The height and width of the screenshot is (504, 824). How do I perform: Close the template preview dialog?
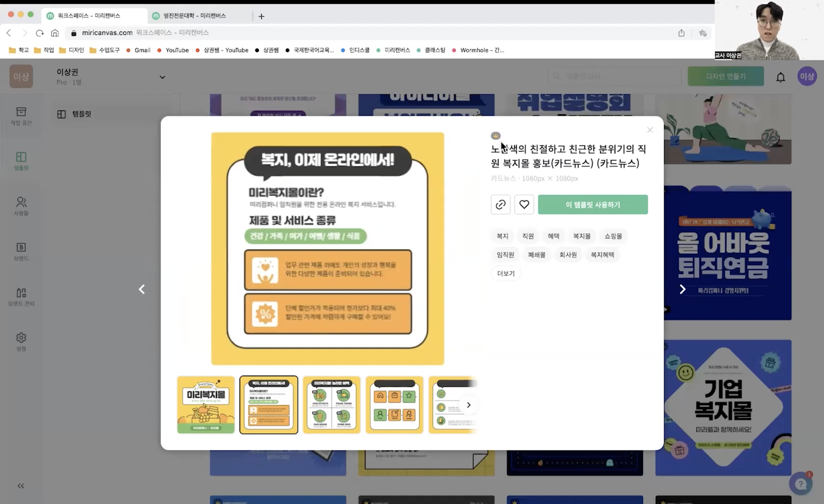pyautogui.click(x=650, y=130)
